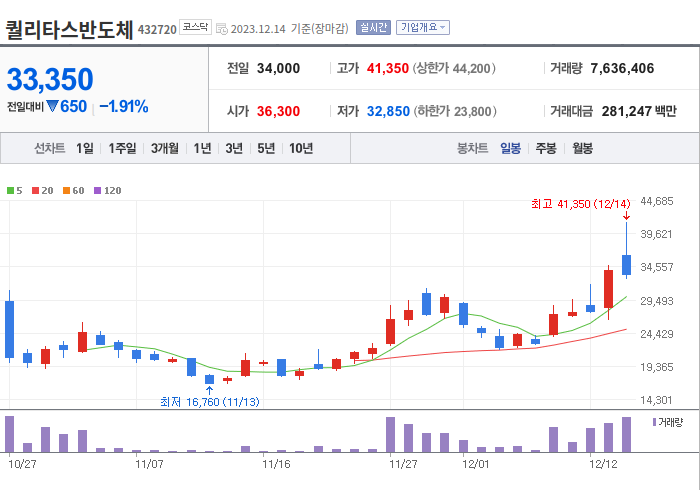Click the red 20-day moving average swatch
Viewport: 700px width, 490px height.
click(35, 191)
